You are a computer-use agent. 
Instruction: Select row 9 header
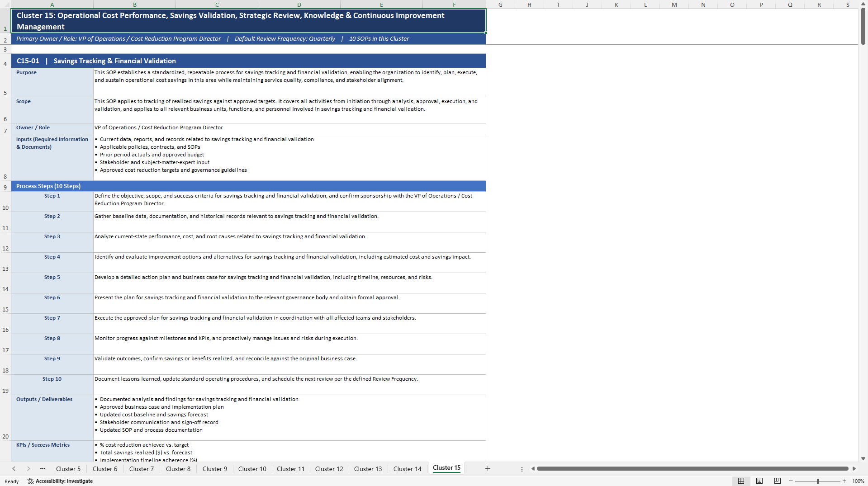[5, 186]
